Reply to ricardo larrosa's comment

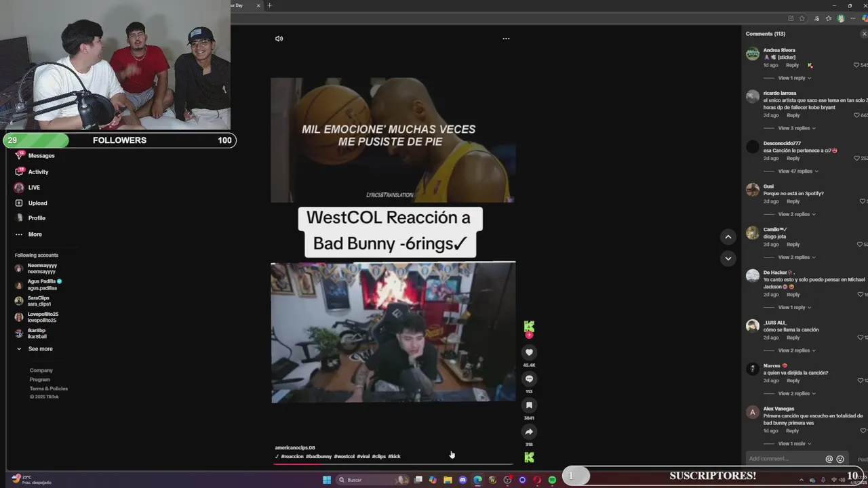793,115
